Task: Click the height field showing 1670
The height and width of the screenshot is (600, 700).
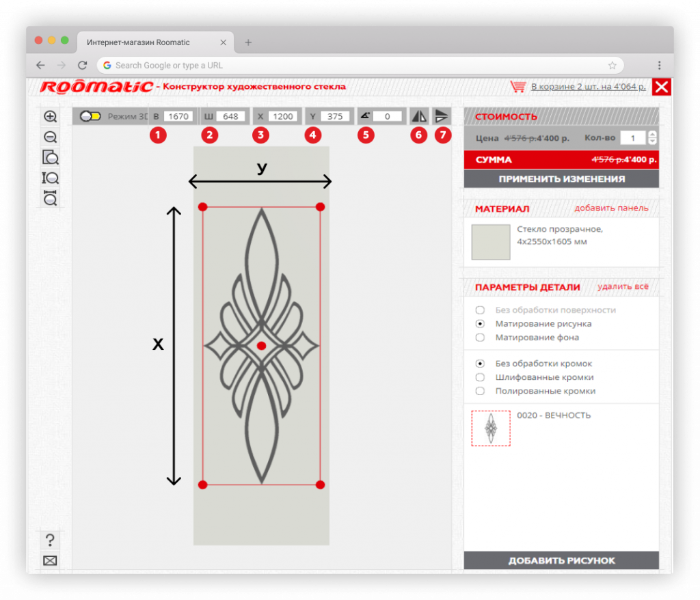Action: click(x=179, y=116)
